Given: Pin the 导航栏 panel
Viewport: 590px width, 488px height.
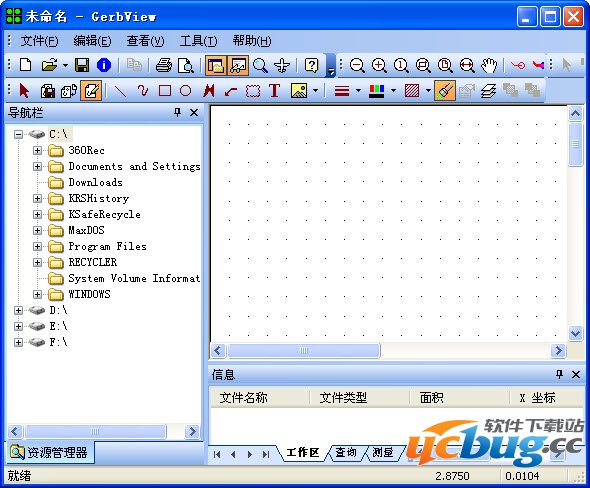Looking at the screenshot, I should [177, 112].
